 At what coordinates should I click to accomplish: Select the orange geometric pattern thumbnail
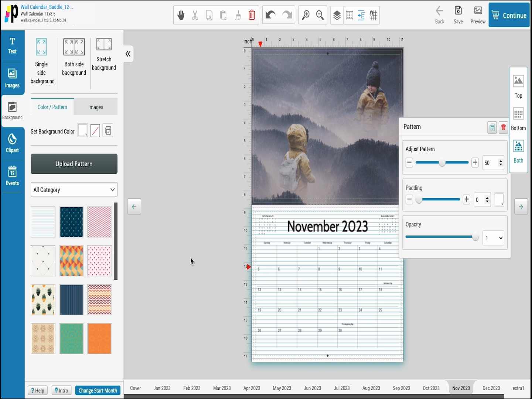71,261
